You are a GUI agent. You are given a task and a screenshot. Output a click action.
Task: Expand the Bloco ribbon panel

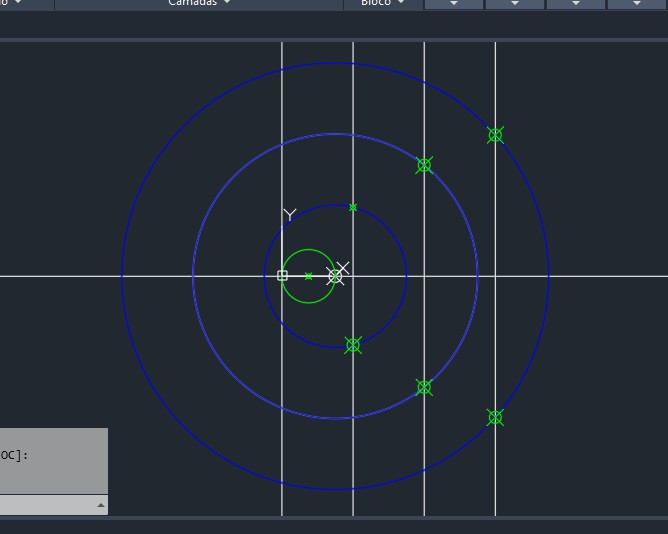[383, 3]
